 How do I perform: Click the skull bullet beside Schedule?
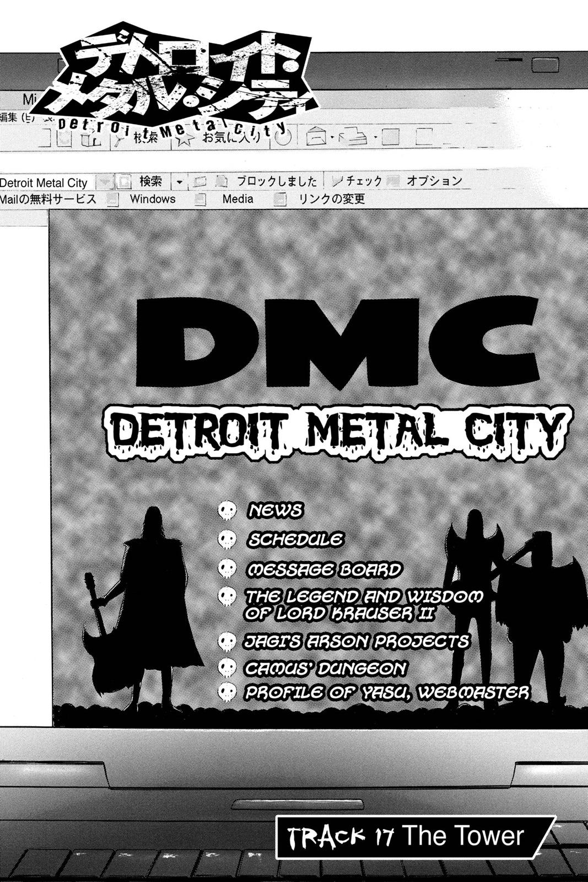[227, 540]
